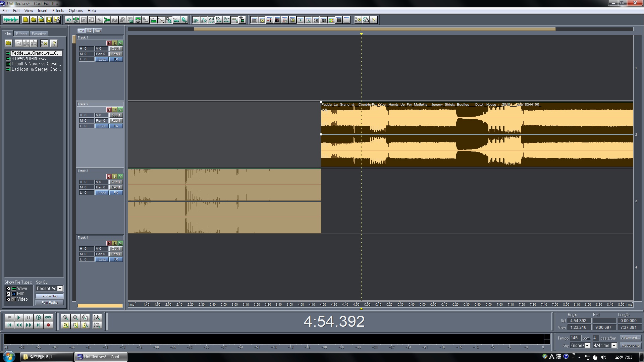
Task: Open the File menu
Action: 6,10
